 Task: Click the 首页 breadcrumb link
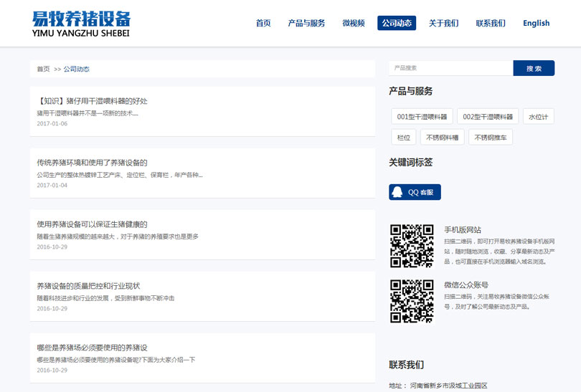click(x=43, y=70)
